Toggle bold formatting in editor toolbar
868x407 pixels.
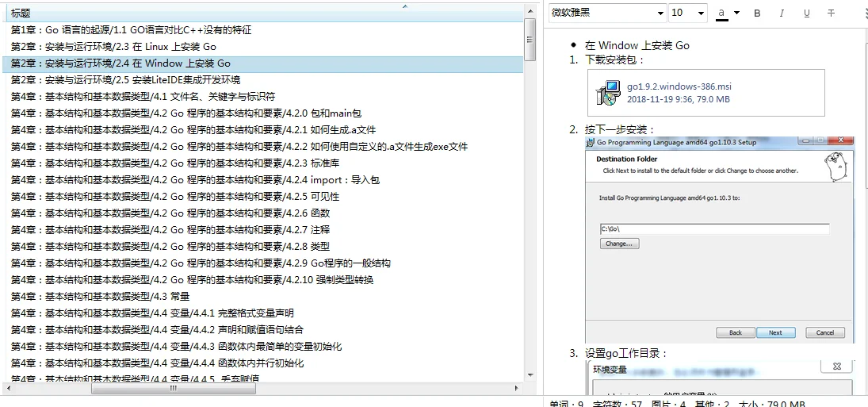[x=757, y=13]
